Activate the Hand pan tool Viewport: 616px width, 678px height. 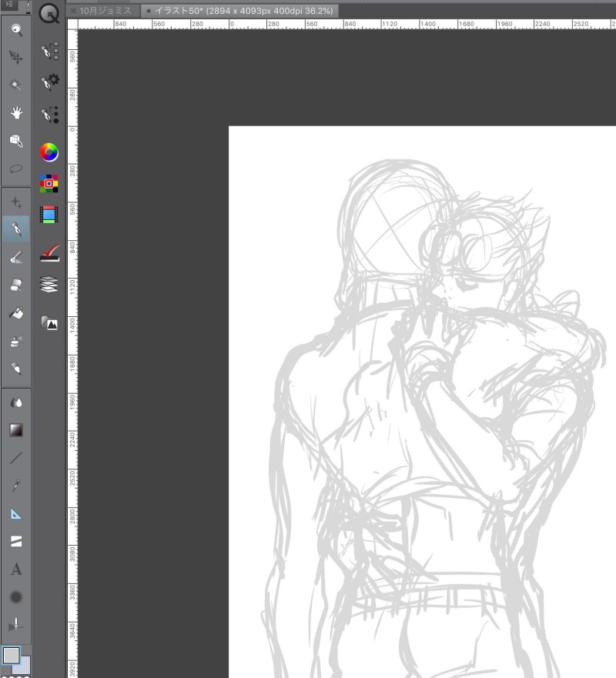(x=15, y=113)
